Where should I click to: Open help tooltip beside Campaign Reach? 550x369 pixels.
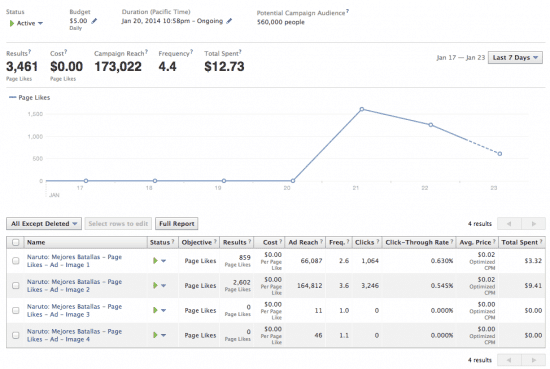pos(146,52)
